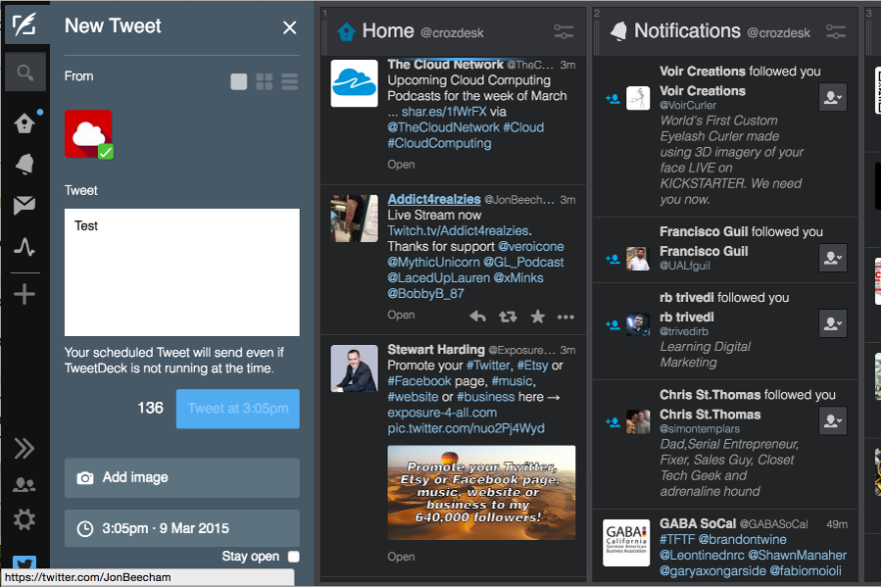The height and width of the screenshot is (588, 882).
Task: Click the #Etsy hashtag in Stewart's tweet
Action: coord(532,366)
